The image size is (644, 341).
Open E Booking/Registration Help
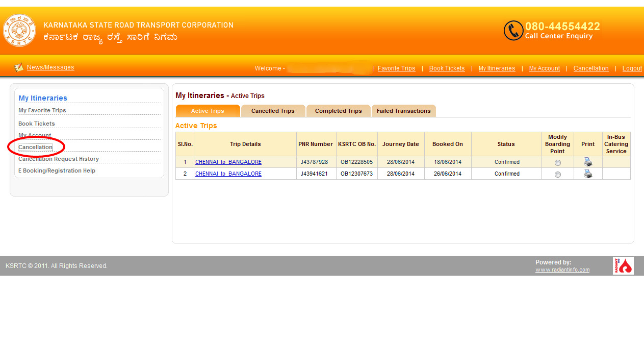(57, 170)
